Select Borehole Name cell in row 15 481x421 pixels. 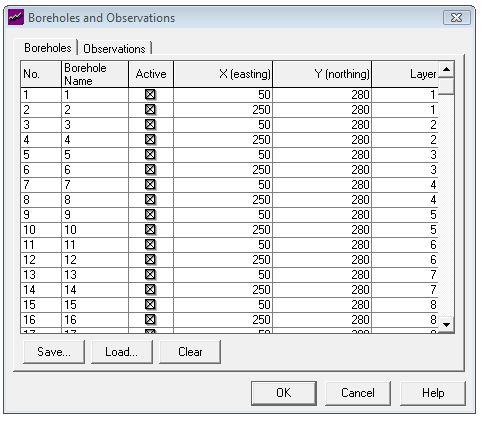(95, 305)
